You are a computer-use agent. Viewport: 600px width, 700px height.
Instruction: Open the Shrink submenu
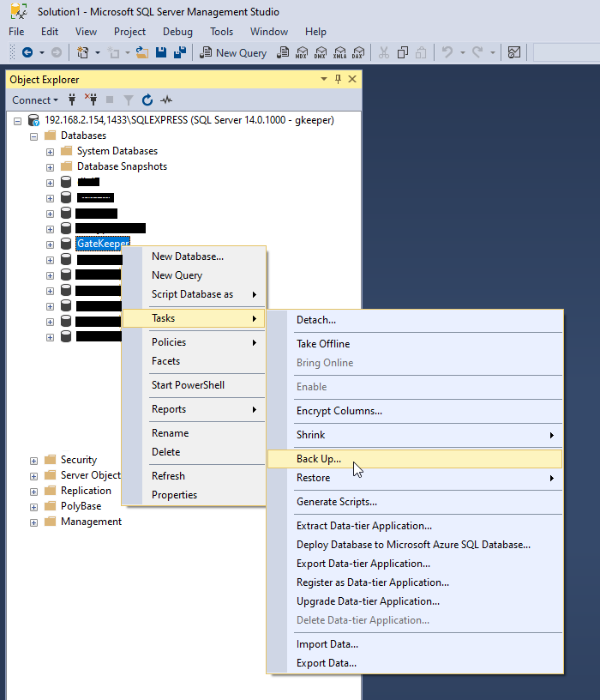(415, 435)
